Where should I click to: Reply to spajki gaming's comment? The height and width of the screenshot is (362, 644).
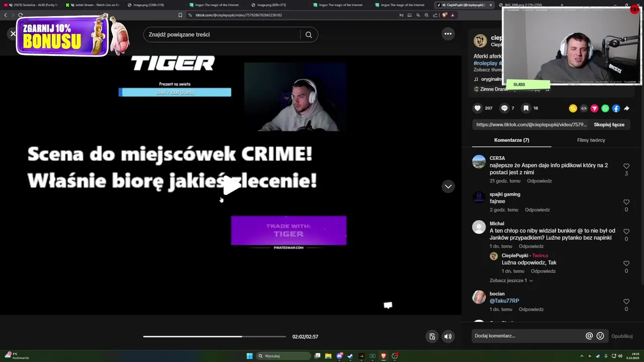tap(537, 210)
